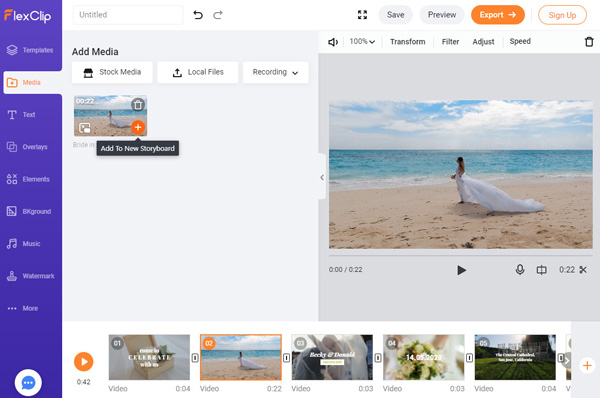Open Stock Media library
The image size is (600, 398).
pos(112,72)
